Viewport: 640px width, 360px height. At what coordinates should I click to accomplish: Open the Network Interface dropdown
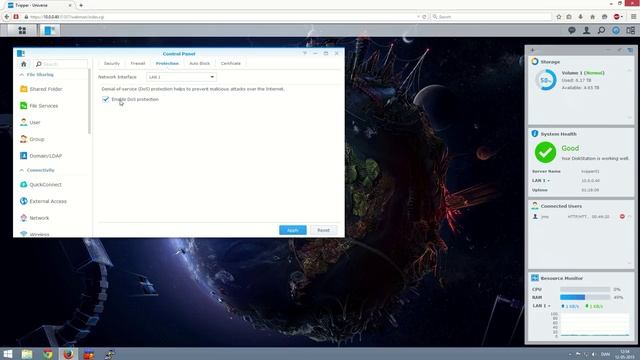tap(181, 77)
